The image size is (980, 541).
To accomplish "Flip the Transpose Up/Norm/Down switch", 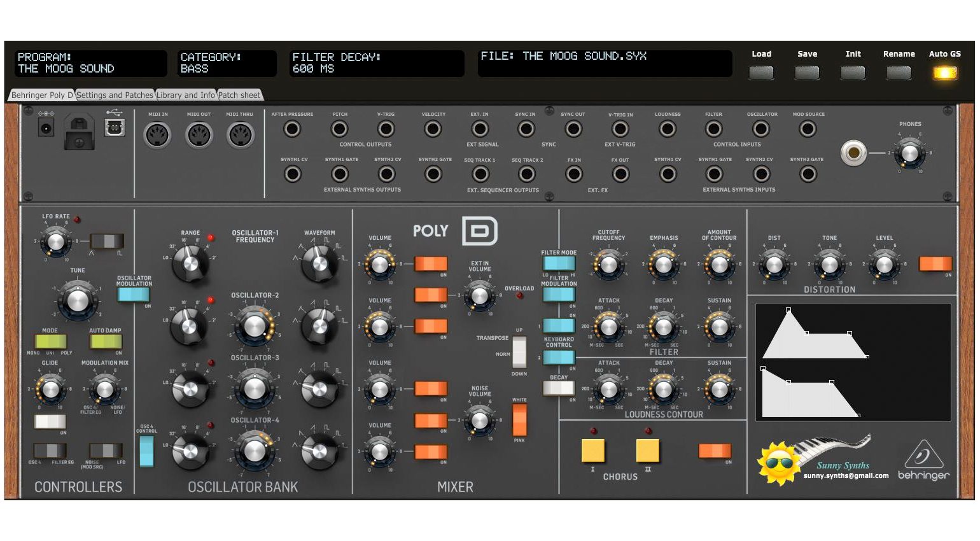I will click(519, 352).
